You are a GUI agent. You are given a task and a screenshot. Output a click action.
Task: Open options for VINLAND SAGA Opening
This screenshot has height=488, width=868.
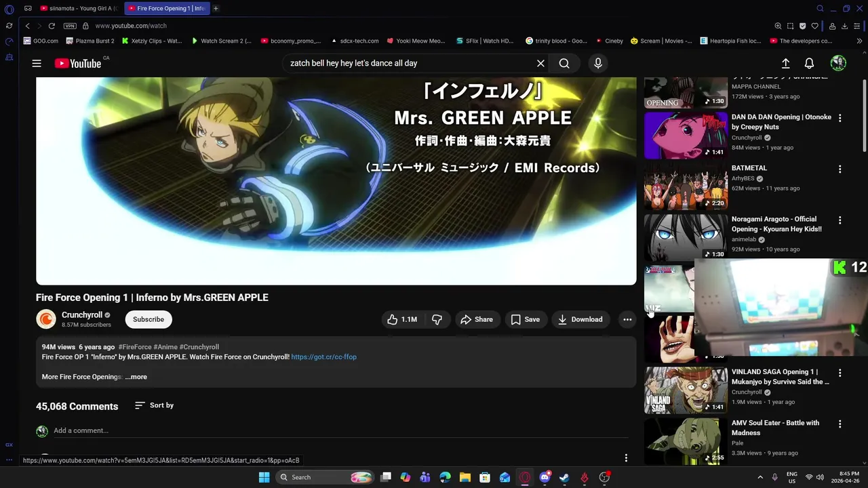pos(840,373)
